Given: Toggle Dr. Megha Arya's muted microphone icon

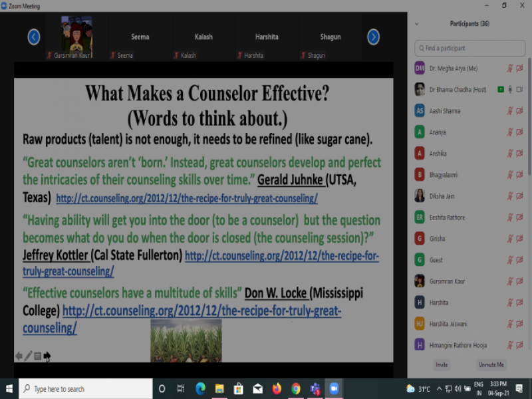Looking at the screenshot, I should tap(511, 68).
